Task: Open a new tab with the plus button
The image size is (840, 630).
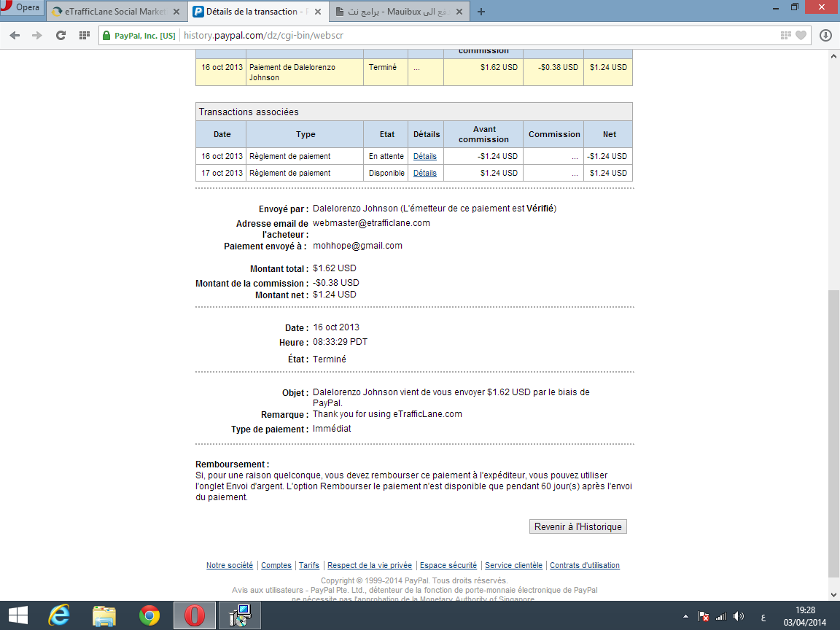Action: (481, 12)
